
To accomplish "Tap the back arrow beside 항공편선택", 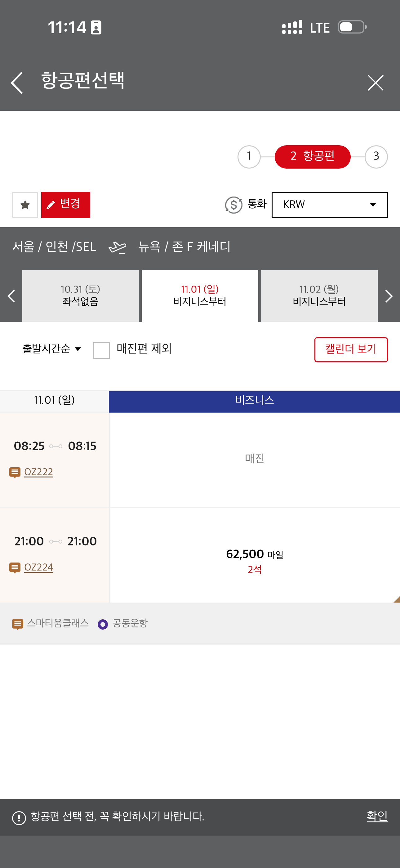I will click(x=16, y=83).
